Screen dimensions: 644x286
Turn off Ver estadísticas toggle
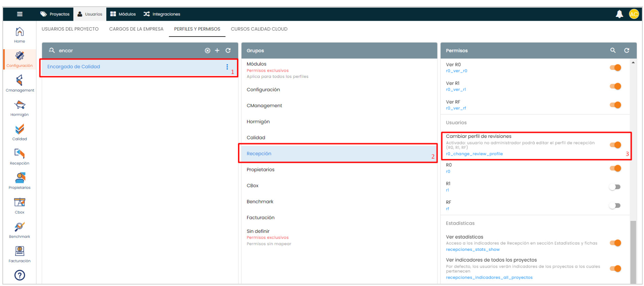(615, 243)
